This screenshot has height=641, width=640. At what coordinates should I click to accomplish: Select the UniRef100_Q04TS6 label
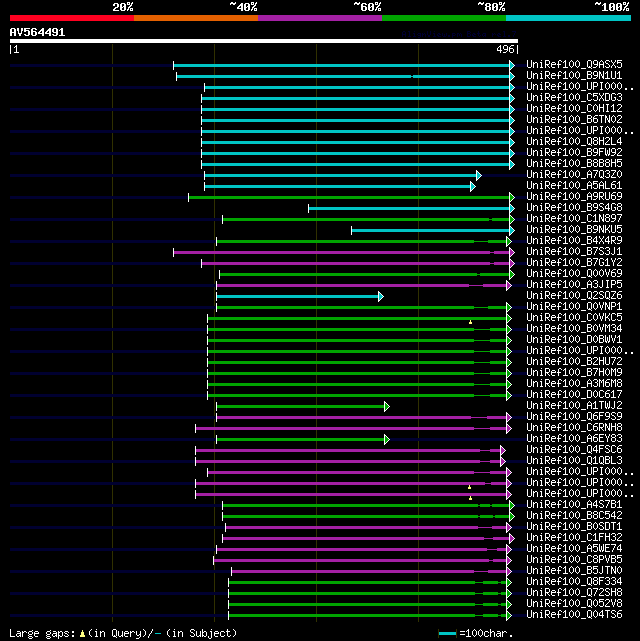(574, 614)
